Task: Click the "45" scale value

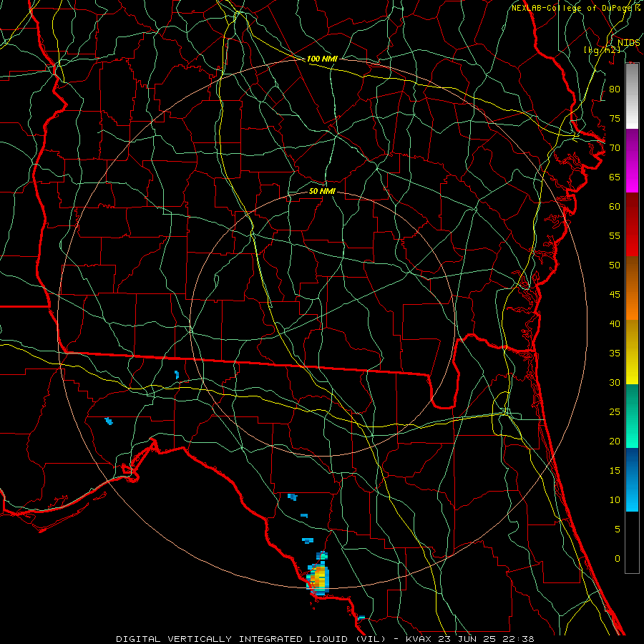Action: pos(615,295)
